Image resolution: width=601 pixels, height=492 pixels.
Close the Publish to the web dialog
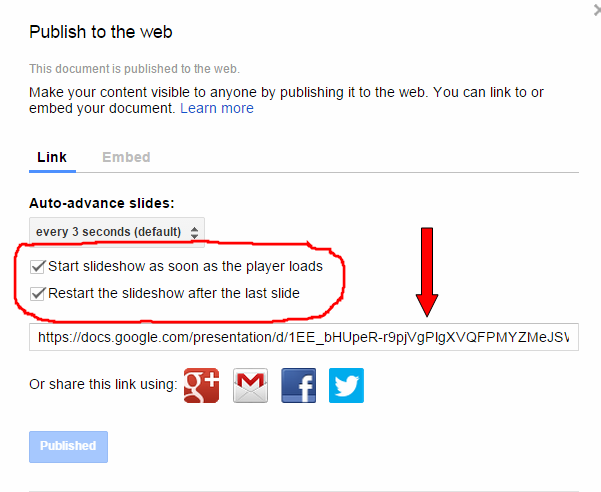point(596,10)
